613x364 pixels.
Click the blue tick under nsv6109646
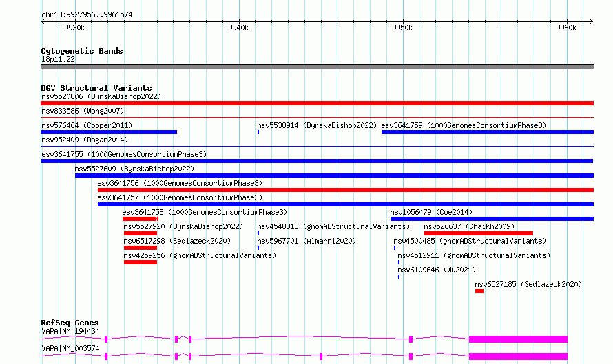click(399, 277)
